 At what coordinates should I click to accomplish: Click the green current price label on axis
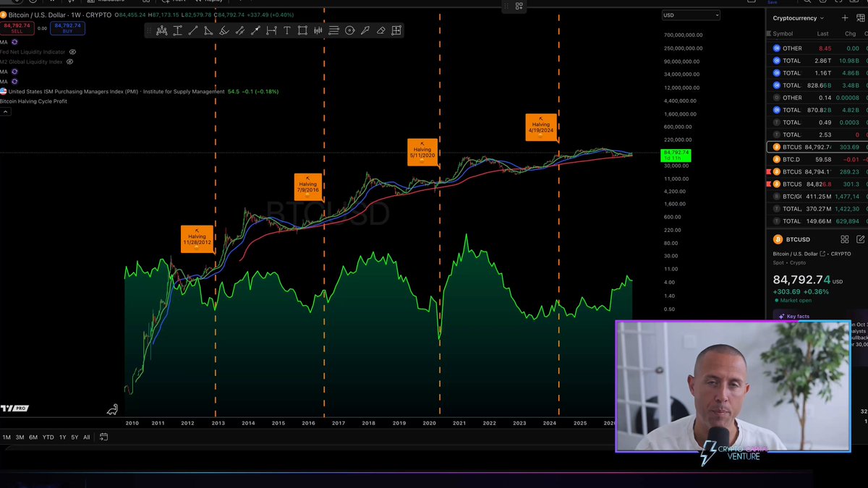pos(676,155)
